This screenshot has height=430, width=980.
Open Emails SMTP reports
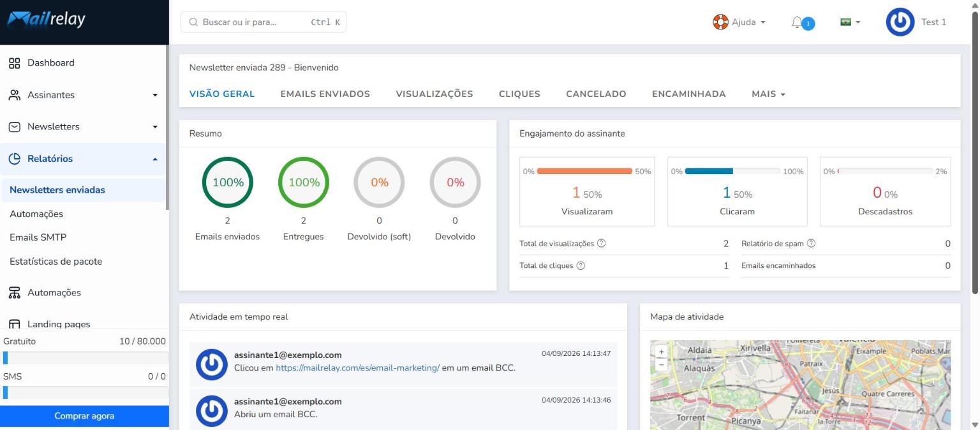tap(38, 237)
